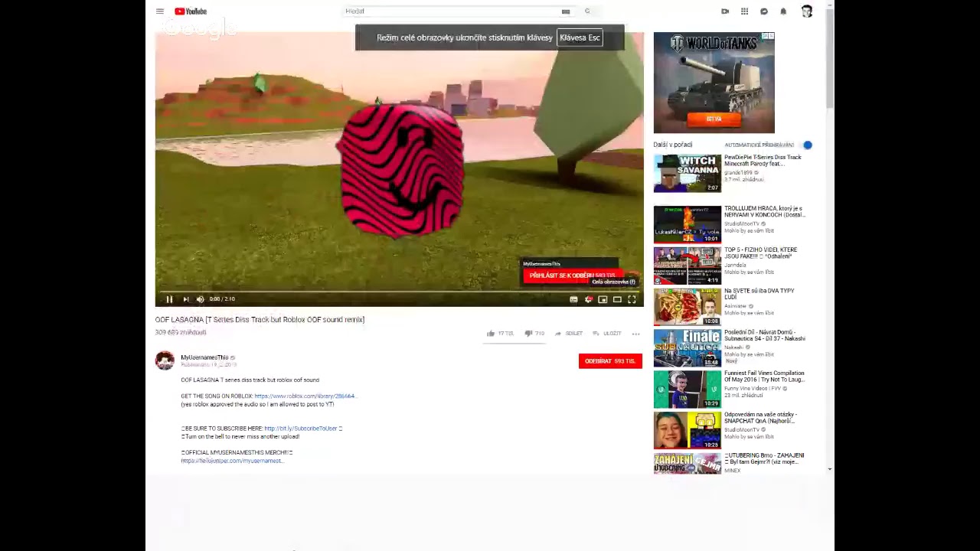Toggle the autoplay switch
Viewport: 980px width, 551px height.
[x=806, y=145]
